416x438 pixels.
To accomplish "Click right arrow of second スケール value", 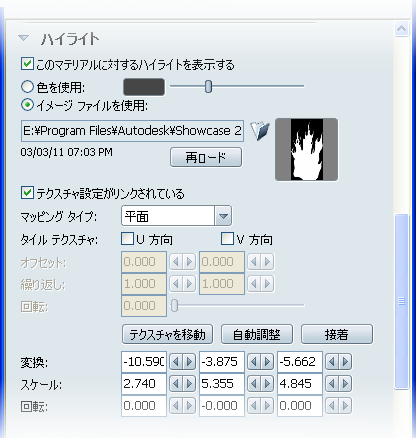I will tap(267, 384).
